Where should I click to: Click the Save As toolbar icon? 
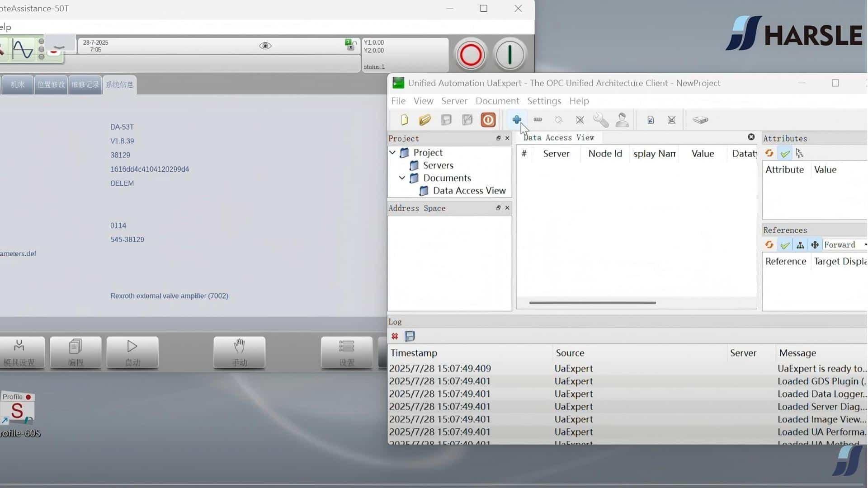coord(467,120)
